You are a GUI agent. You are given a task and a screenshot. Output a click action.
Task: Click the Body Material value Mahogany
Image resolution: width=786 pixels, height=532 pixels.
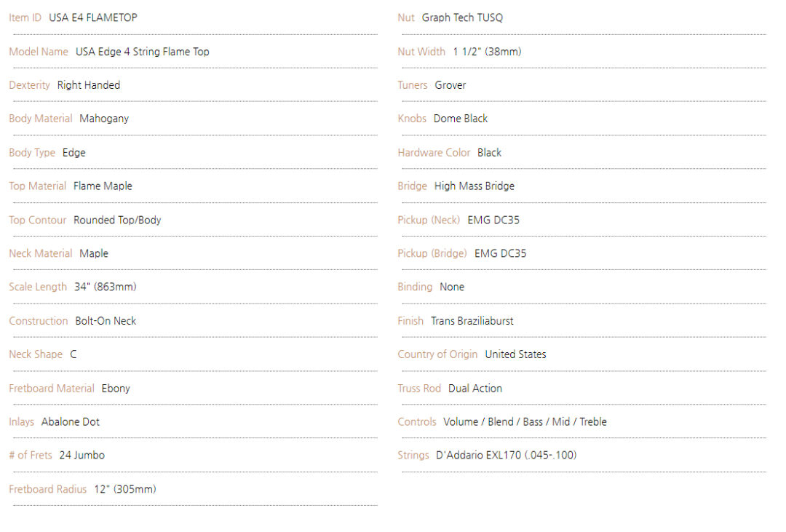tap(104, 119)
